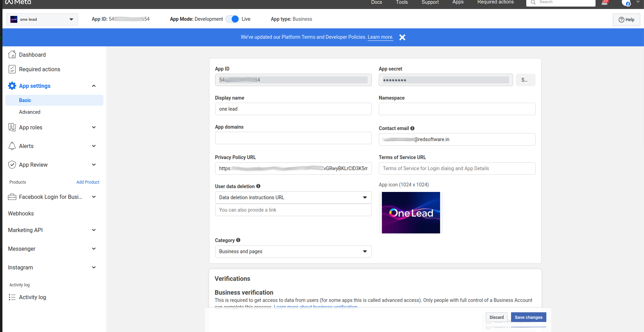Open Data deletion instructions URL dropdown

tap(293, 197)
